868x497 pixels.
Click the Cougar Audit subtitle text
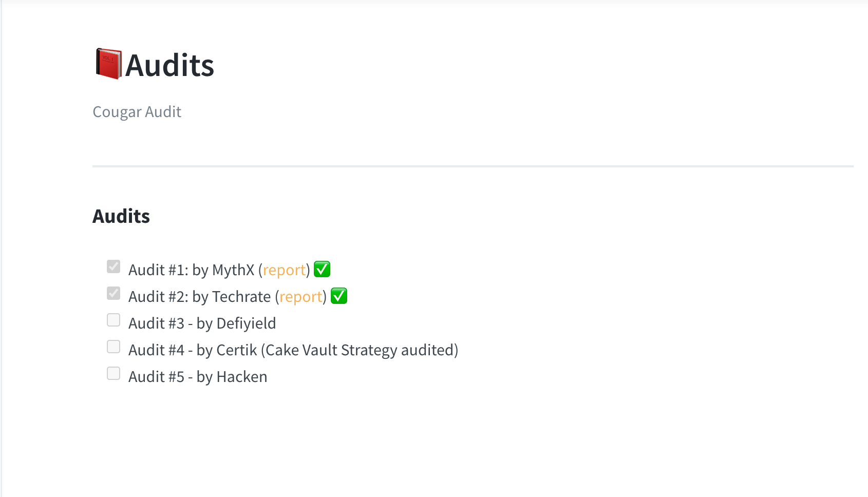[x=137, y=112]
